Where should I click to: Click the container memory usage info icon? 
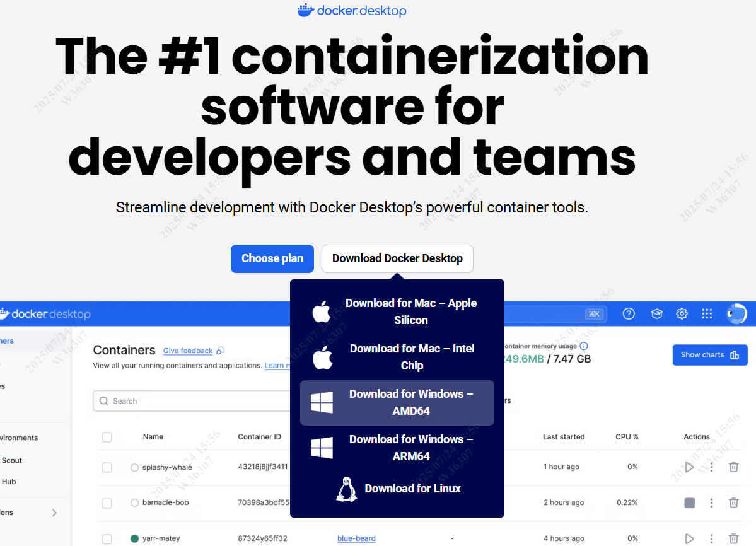584,346
